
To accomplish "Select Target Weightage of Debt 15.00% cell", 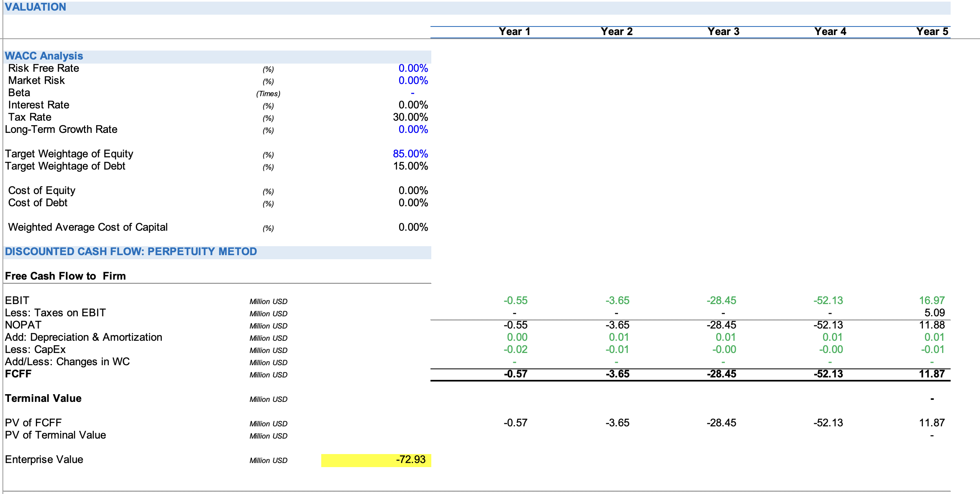I will tap(410, 166).
